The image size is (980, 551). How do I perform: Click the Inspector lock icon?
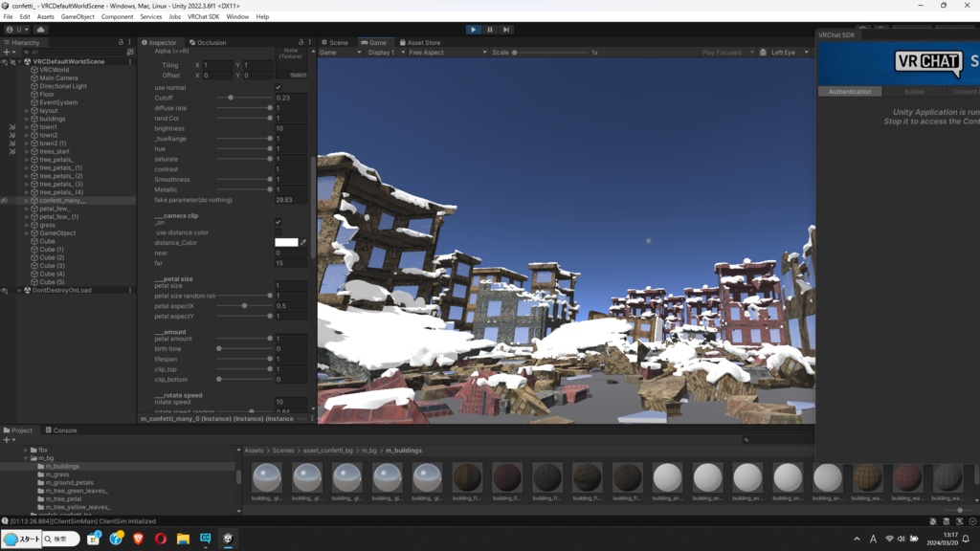(301, 42)
